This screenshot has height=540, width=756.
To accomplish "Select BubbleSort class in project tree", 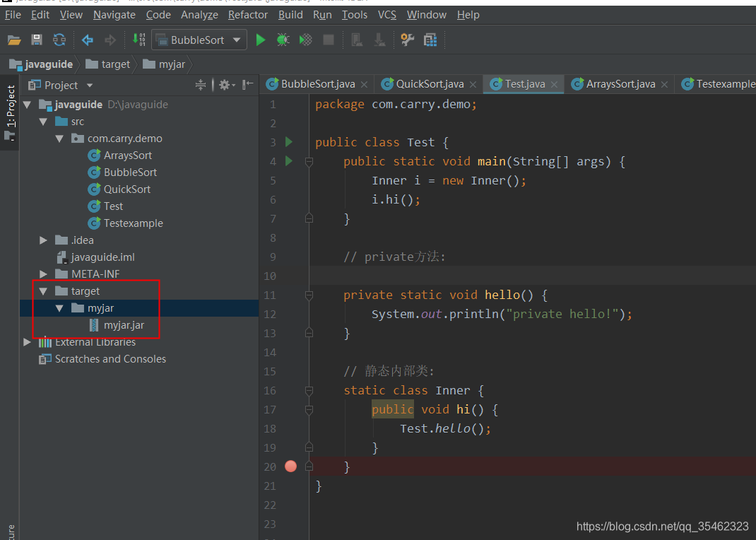I will 122,172.
